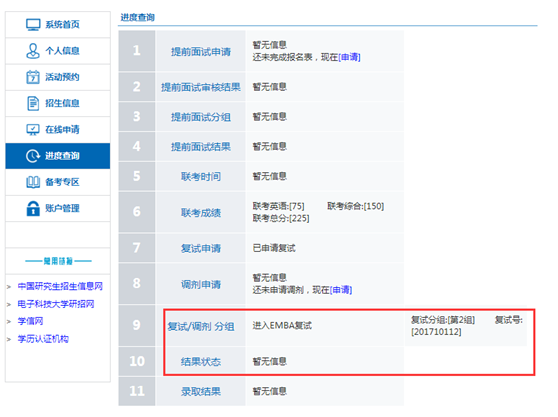Select the 复试/调剂 分组 row label
558x417 pixels.
click(x=201, y=326)
